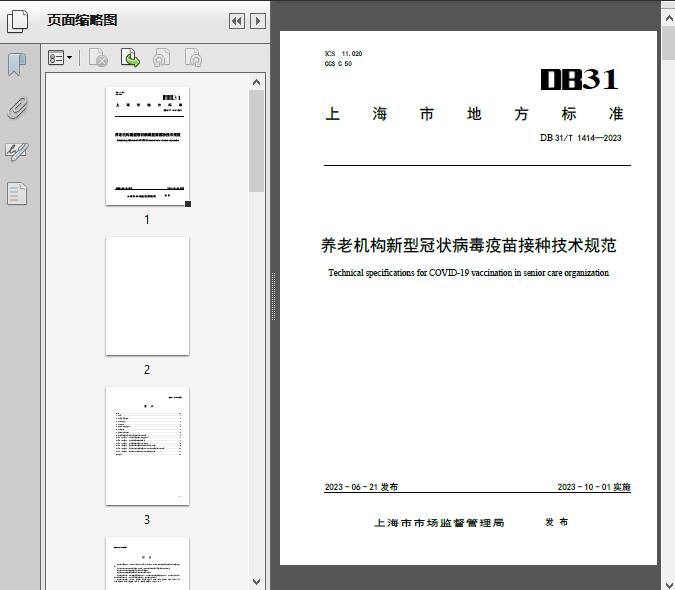
Task: Select blank page 2 thumbnail
Action: [147, 296]
